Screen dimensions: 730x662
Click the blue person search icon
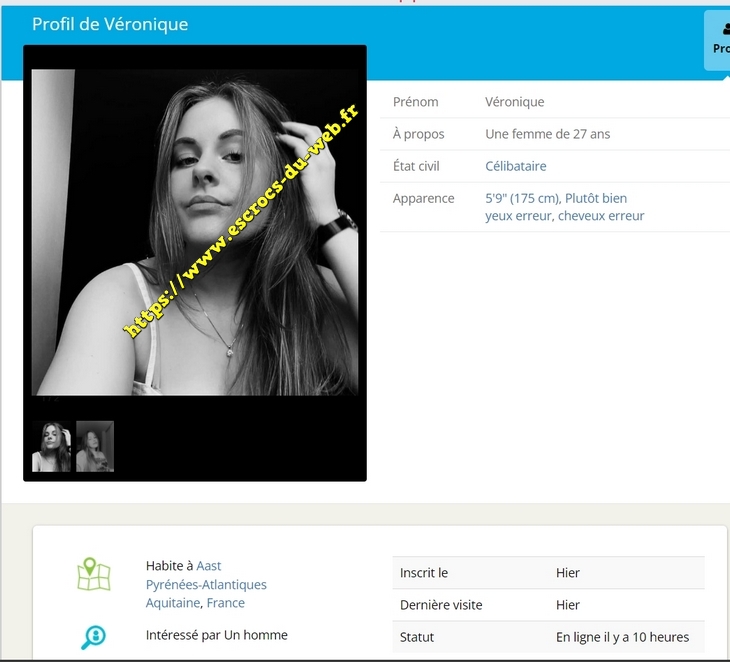pos(93,637)
